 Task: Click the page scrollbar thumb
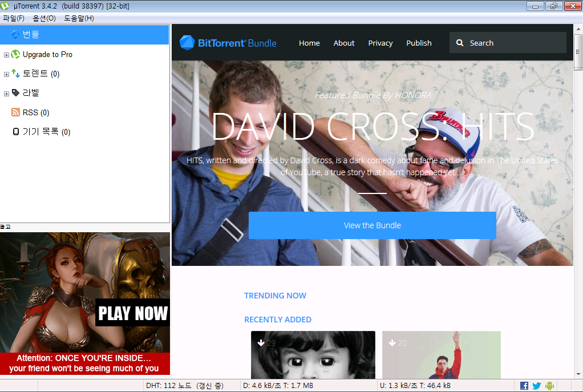pos(578,52)
